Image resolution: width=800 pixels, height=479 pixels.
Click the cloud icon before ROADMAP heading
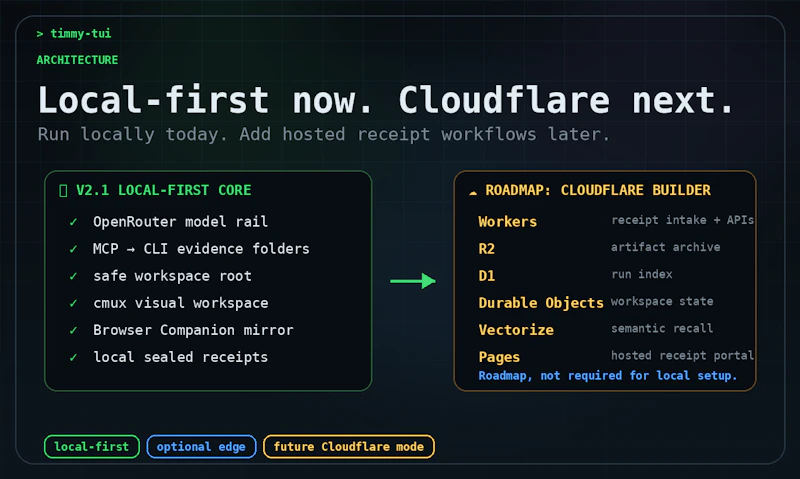tap(473, 192)
